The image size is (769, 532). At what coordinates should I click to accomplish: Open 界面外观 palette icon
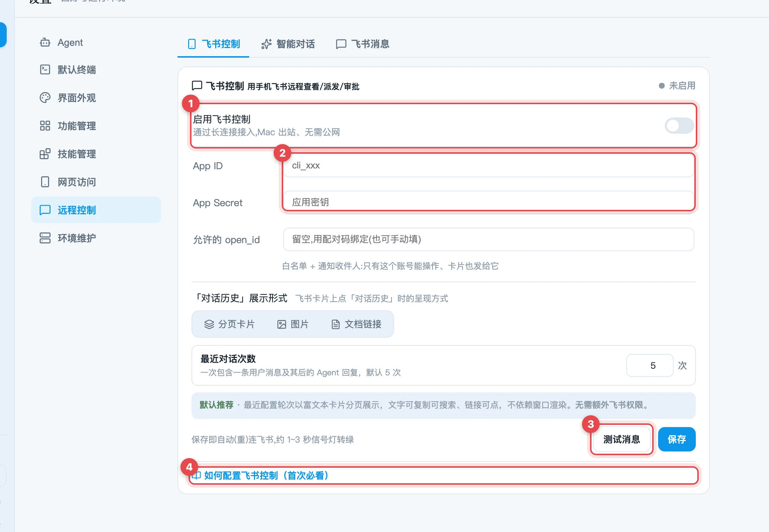pyautogui.click(x=45, y=98)
